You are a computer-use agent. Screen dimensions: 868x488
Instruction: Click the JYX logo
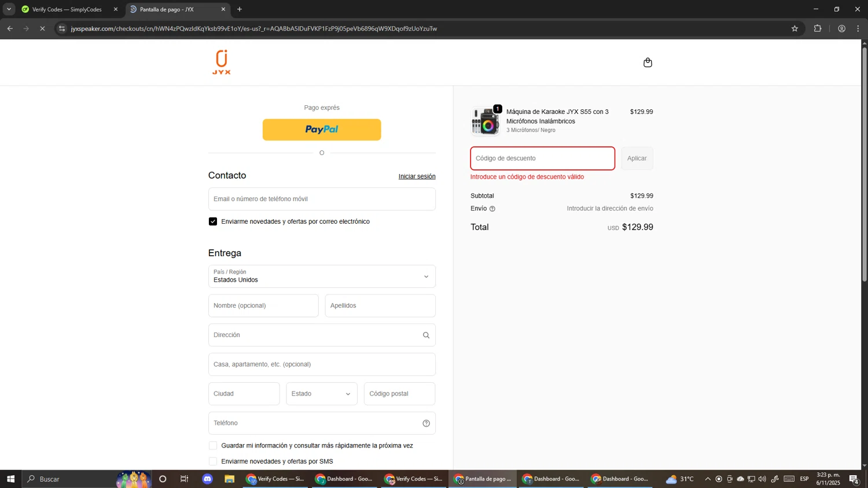222,62
